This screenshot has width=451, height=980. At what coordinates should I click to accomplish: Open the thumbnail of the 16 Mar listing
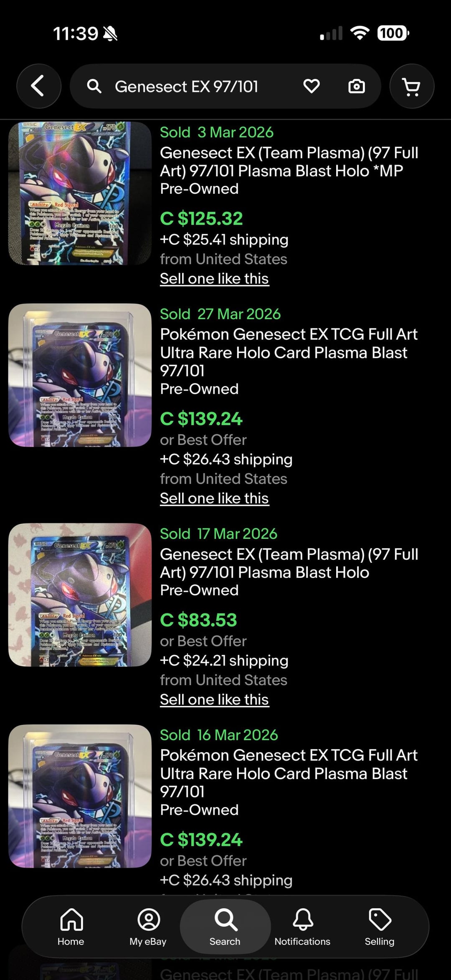[x=80, y=796]
